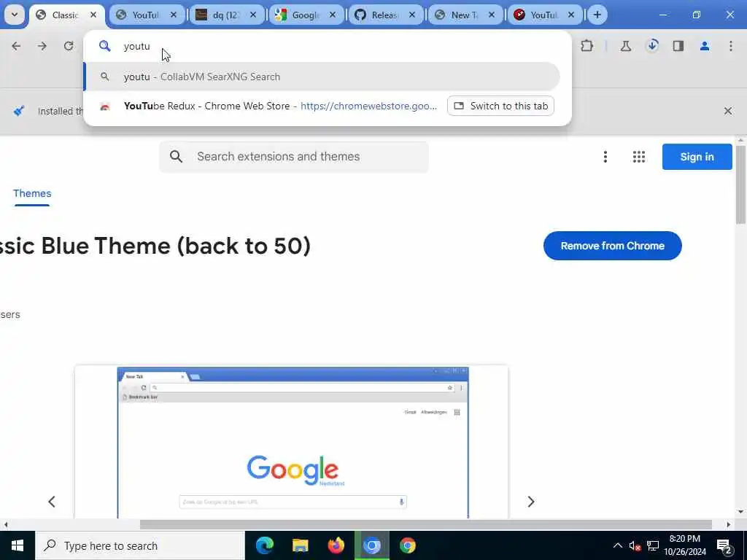Switch to the last YouTube tab with red icon

(543, 15)
